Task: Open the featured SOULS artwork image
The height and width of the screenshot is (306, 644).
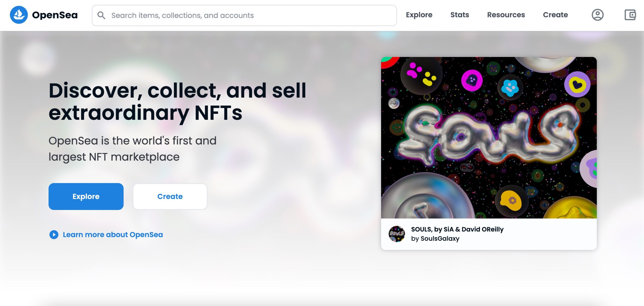Action: pos(489,138)
